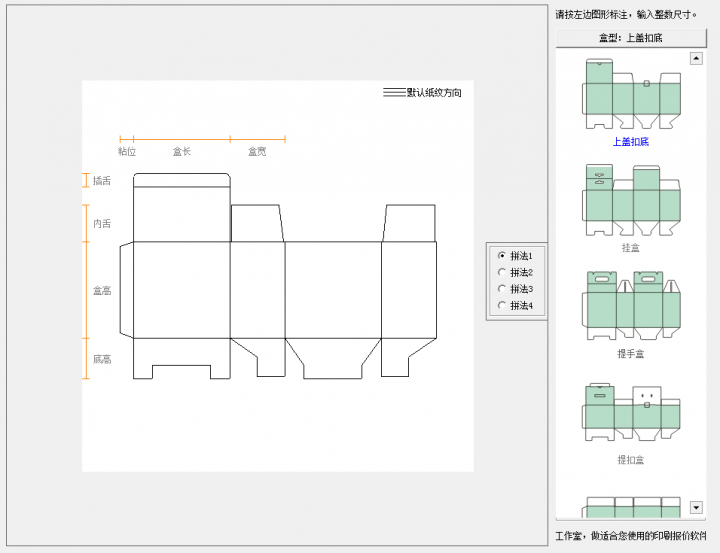Click the partially visible box template at list bottom
Image resolution: width=720 pixels, height=553 pixels.
tap(631, 507)
